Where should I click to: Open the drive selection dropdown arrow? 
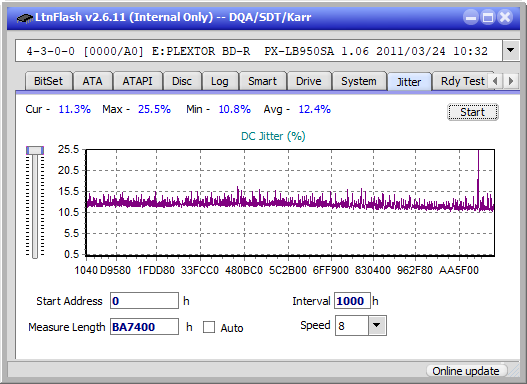(x=511, y=51)
